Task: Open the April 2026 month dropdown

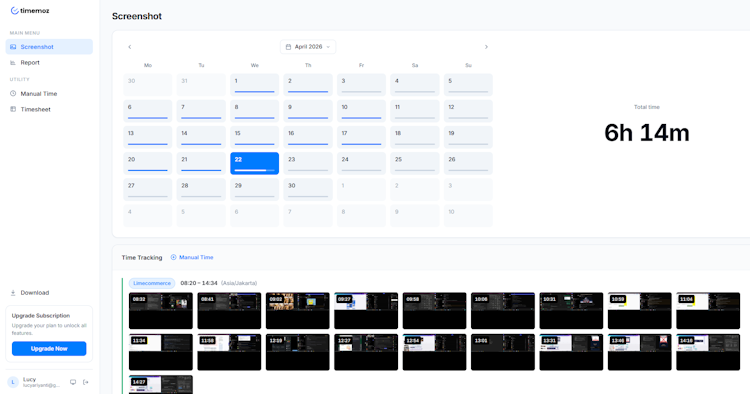Action: pyautogui.click(x=308, y=47)
